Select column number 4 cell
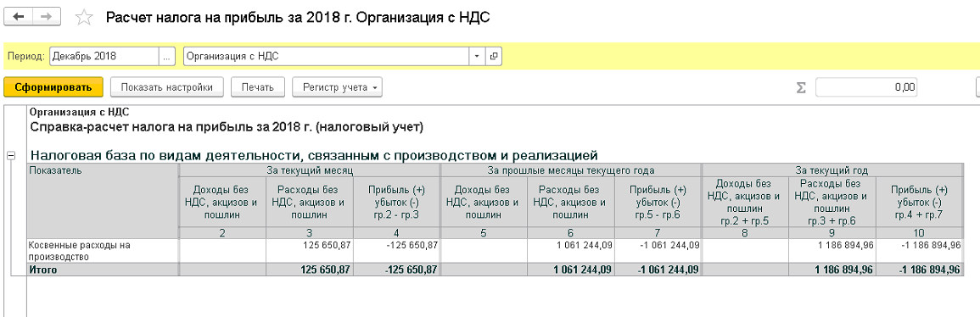 coord(397,233)
